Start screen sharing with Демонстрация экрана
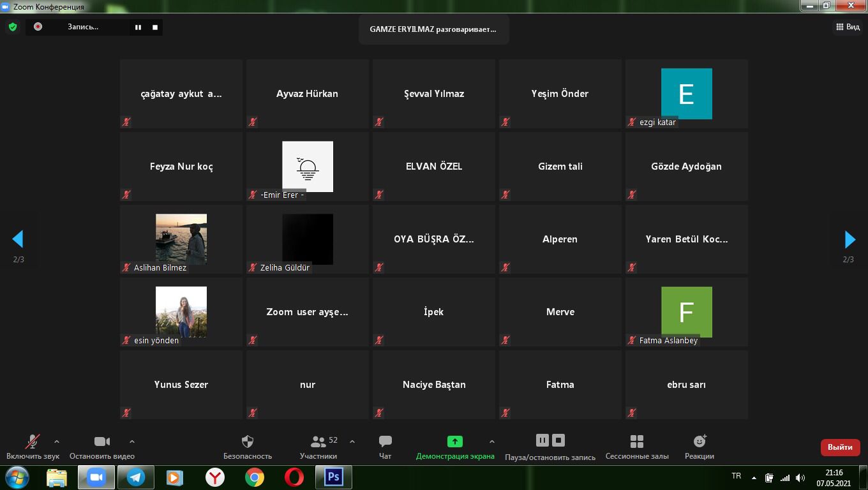 click(x=454, y=442)
